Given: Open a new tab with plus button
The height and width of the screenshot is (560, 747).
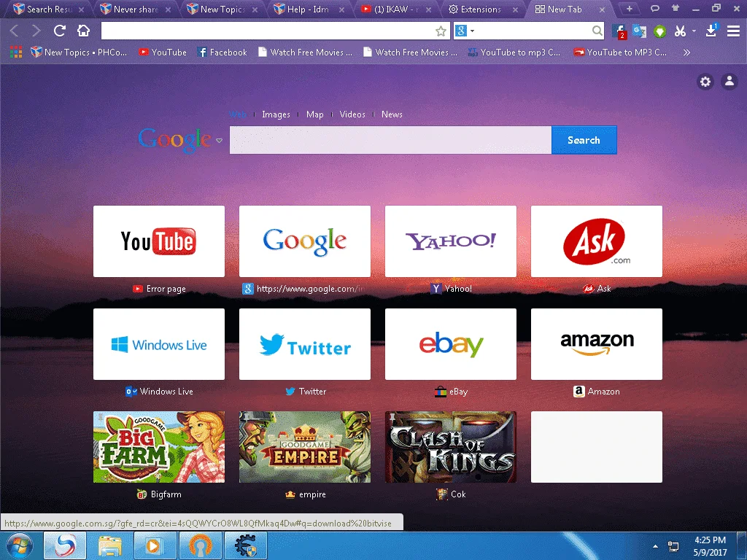Looking at the screenshot, I should tap(630, 9).
